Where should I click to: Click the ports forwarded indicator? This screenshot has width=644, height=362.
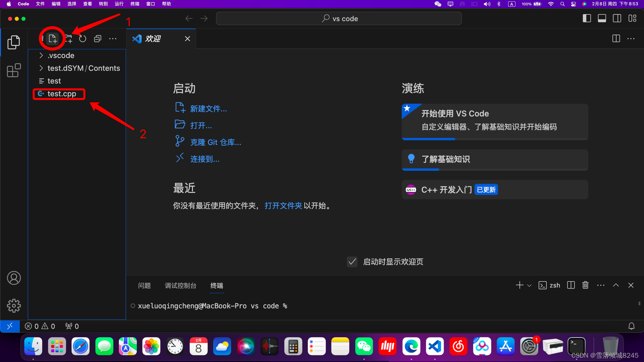coord(72,326)
